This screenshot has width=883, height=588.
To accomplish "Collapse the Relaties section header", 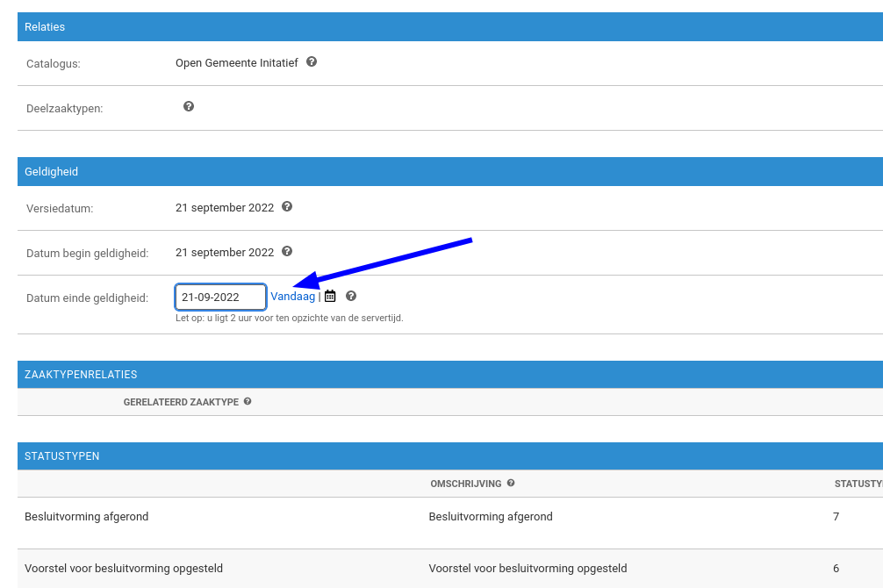I will click(x=44, y=26).
